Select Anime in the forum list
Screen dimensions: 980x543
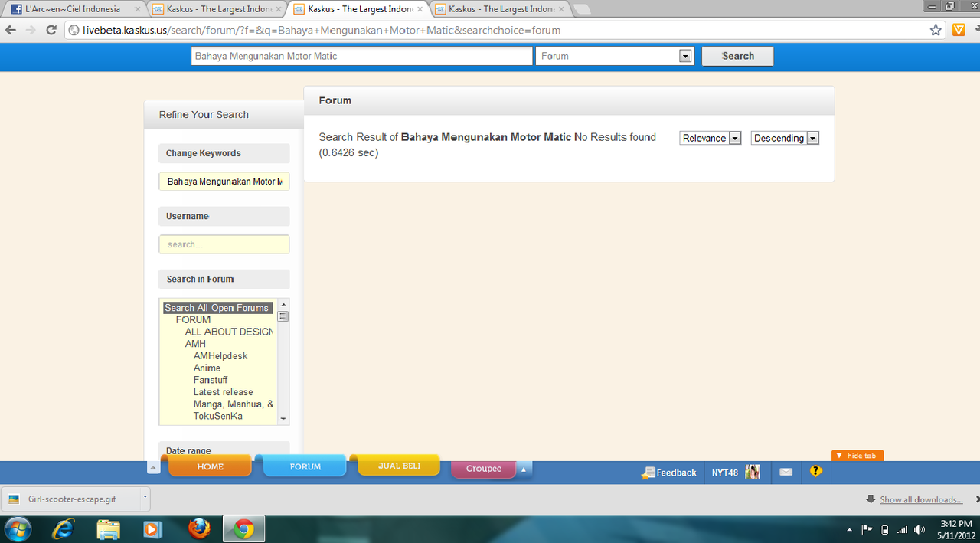point(207,368)
